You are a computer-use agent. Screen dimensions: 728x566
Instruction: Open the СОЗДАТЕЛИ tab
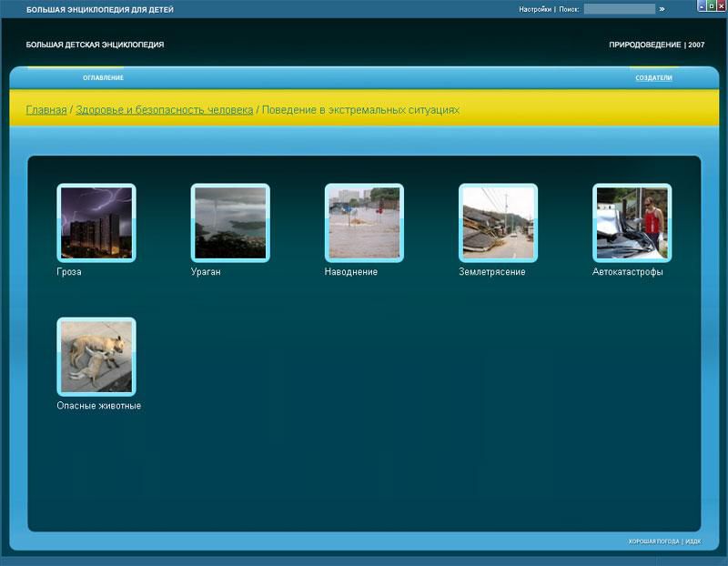pos(653,78)
